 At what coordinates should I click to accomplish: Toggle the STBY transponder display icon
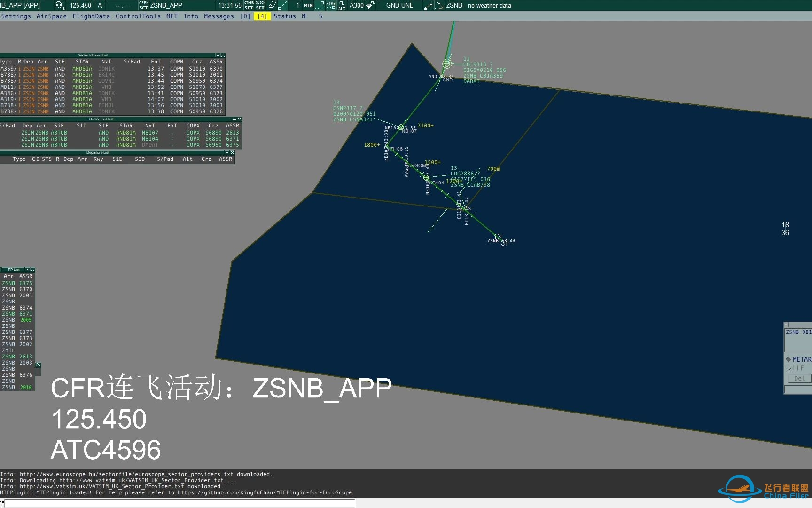pos(331,5)
